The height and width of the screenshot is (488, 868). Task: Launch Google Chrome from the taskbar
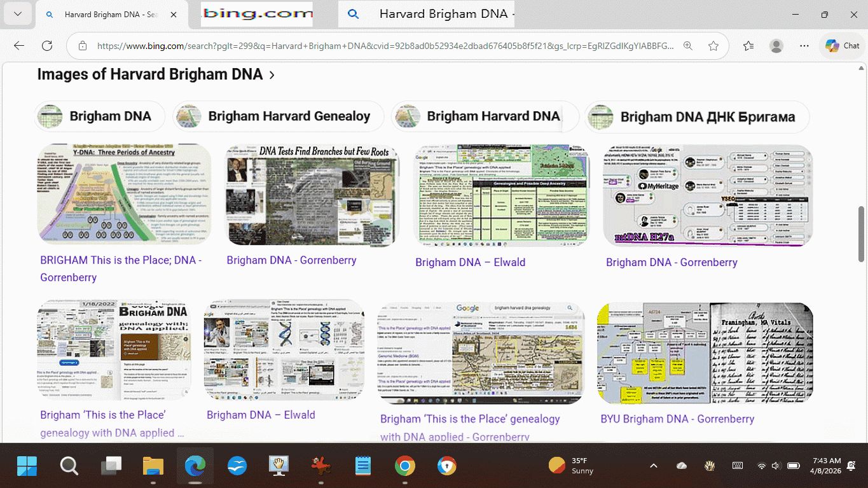tap(404, 466)
